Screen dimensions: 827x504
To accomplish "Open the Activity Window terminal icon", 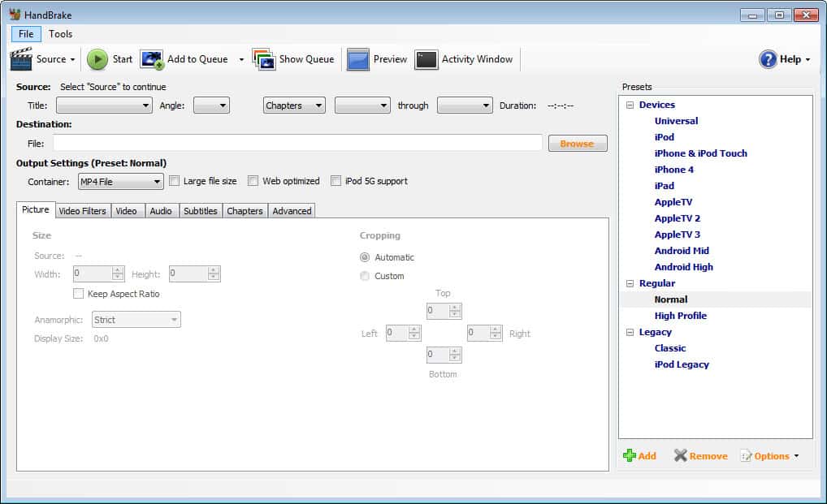I will (426, 59).
